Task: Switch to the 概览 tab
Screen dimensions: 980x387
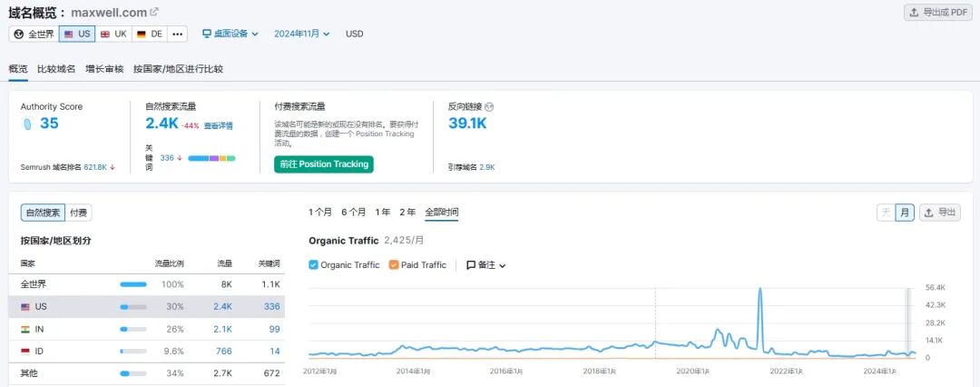Action: 18,69
